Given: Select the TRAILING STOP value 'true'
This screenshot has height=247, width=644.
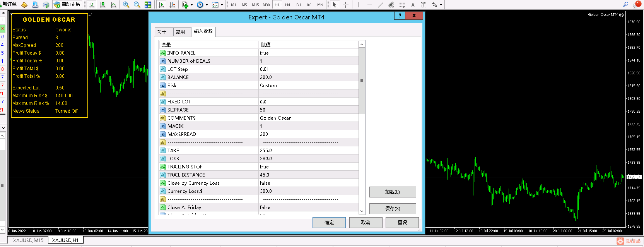Looking at the screenshot, I should pyautogui.click(x=264, y=167).
